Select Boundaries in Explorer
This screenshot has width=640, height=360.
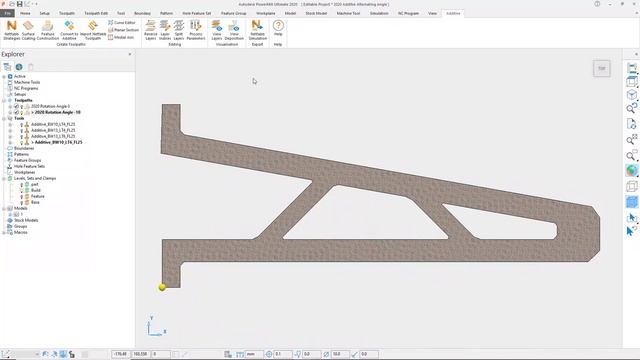(x=24, y=148)
